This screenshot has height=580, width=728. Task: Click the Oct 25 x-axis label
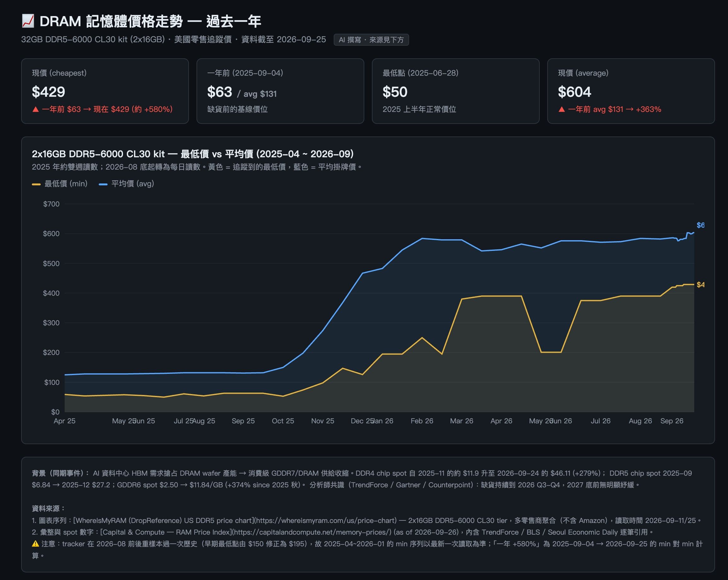tap(283, 421)
